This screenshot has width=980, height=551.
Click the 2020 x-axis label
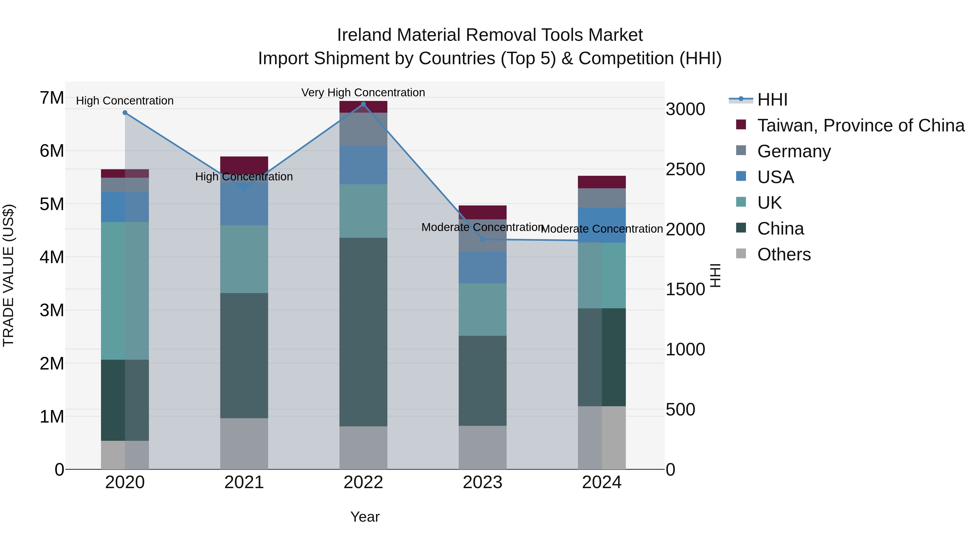125,482
